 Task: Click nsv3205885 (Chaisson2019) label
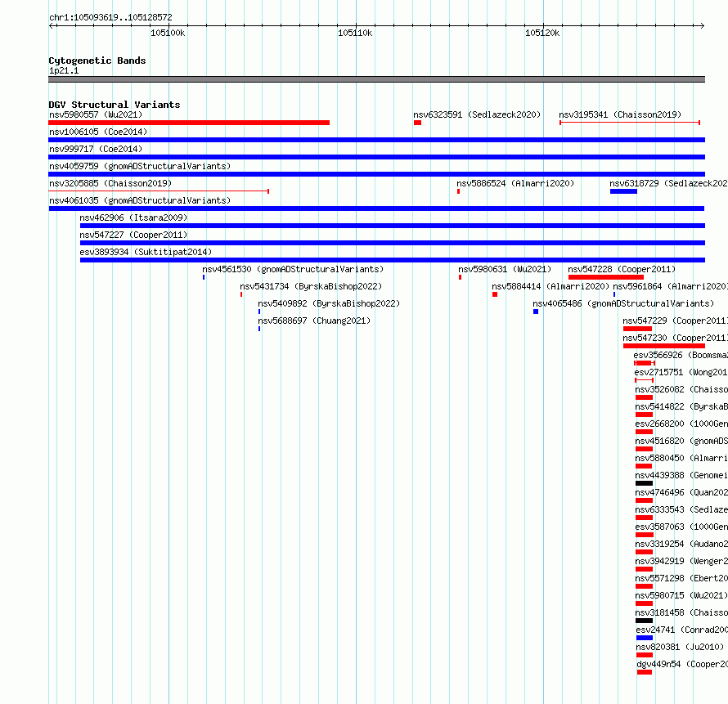coord(110,183)
